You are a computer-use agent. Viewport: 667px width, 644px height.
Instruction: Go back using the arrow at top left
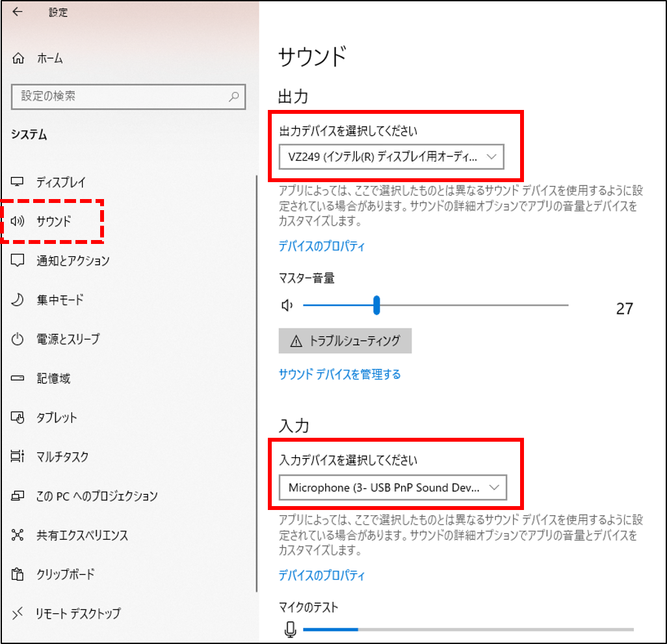18,12
